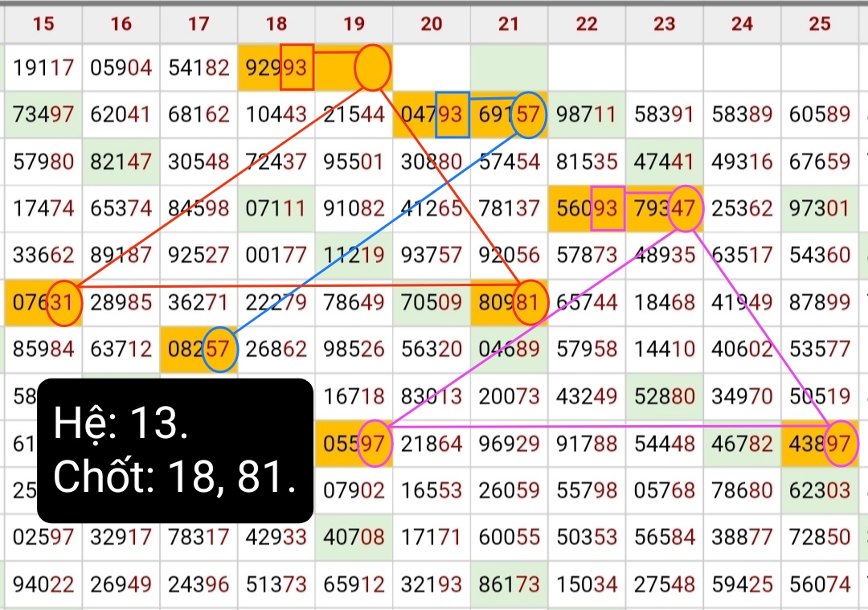Viewport: 868px width, 610px height.
Task: Select column header 20
Action: [x=432, y=24]
